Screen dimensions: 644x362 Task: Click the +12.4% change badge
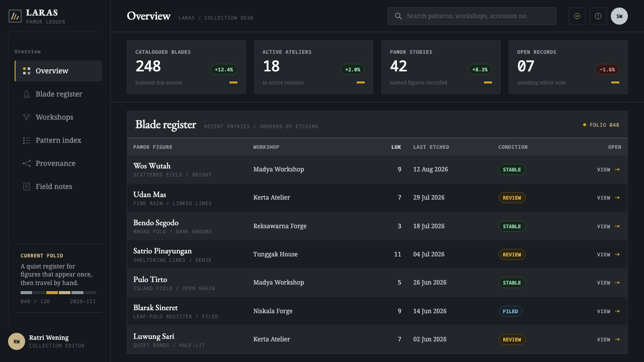[224, 69]
